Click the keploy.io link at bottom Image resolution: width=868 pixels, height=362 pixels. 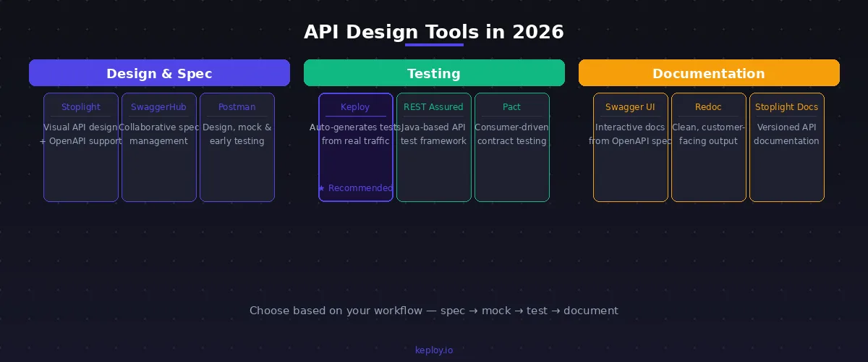pyautogui.click(x=434, y=350)
